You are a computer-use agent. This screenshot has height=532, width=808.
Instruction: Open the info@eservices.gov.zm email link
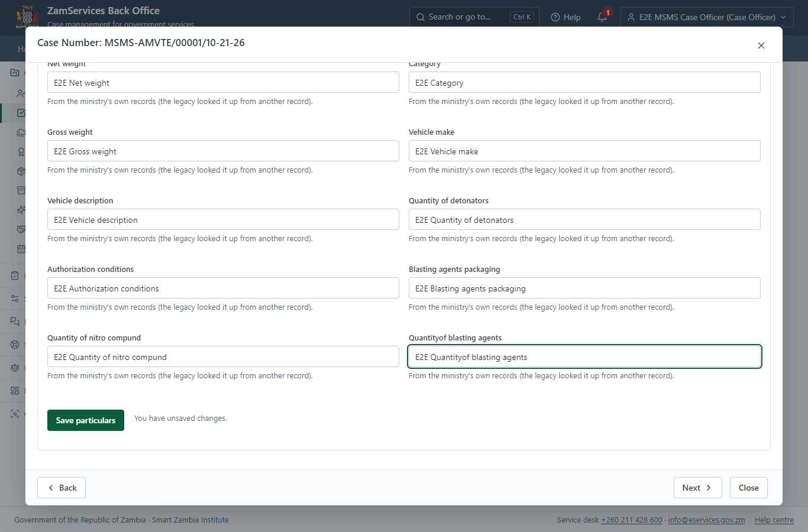tap(706, 520)
